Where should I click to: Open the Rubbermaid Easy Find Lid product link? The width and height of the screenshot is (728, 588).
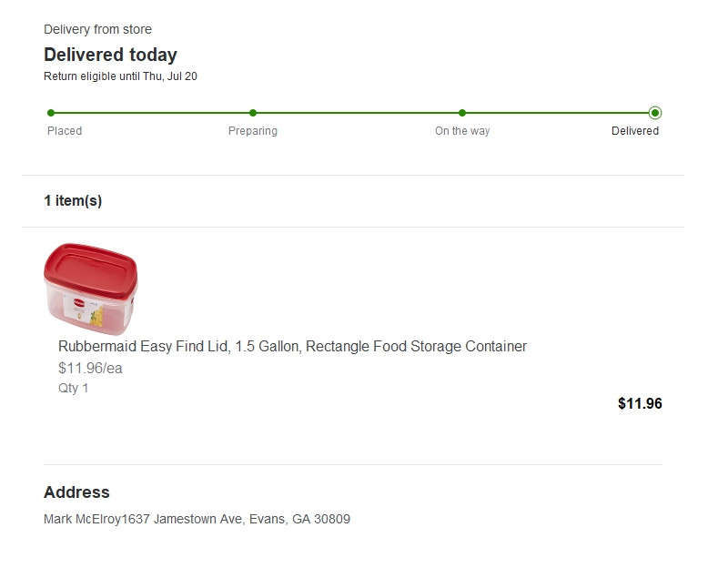(292, 347)
